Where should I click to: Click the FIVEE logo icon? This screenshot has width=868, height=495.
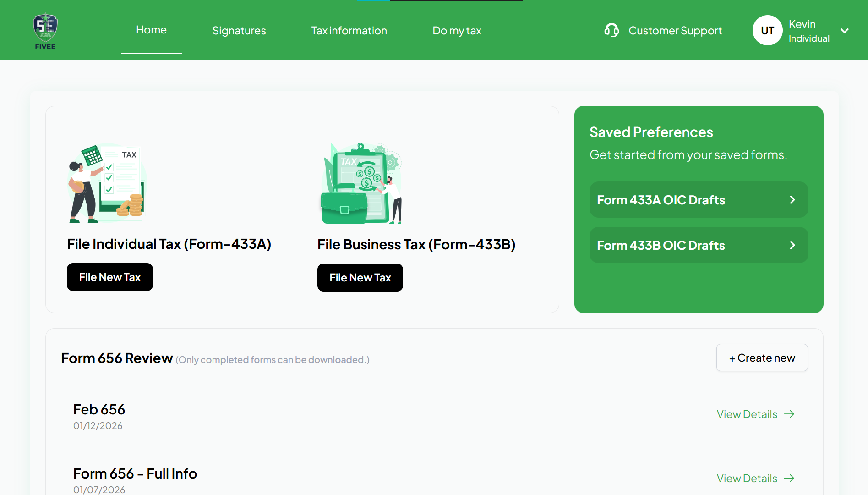pos(45,31)
